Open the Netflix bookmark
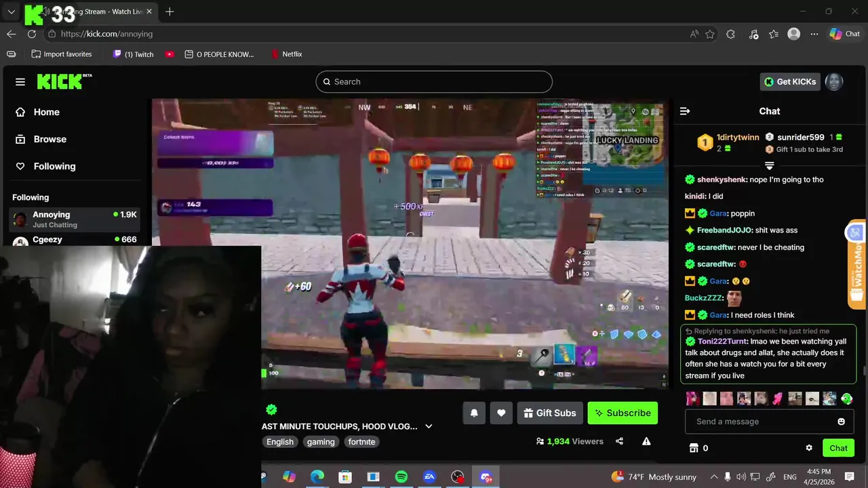 tap(286, 54)
